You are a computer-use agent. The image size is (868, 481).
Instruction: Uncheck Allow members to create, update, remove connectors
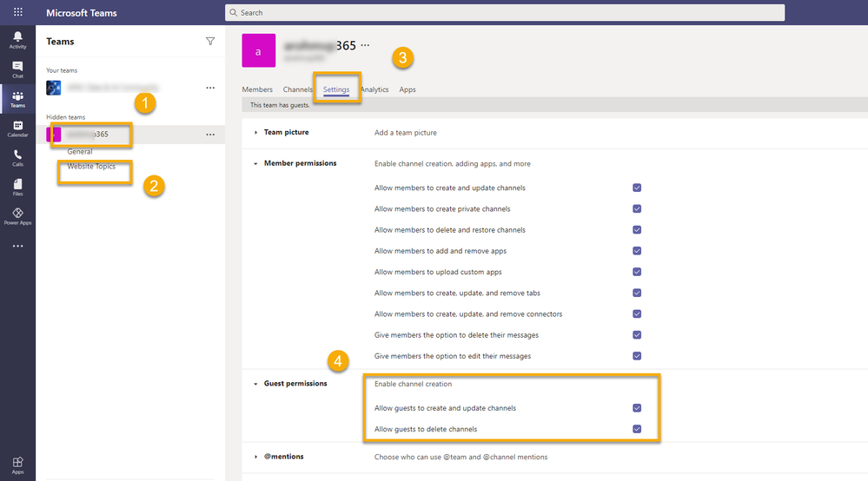[x=637, y=314]
